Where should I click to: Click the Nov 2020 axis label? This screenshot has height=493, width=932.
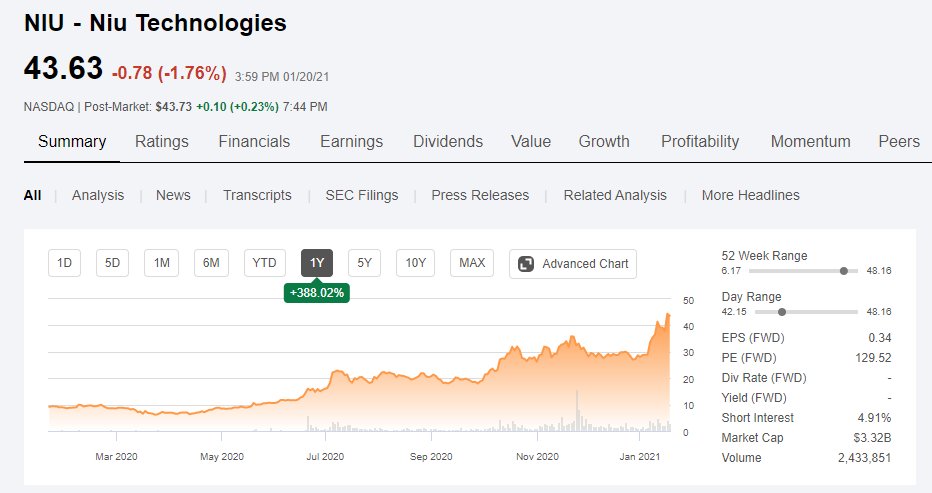pos(537,457)
